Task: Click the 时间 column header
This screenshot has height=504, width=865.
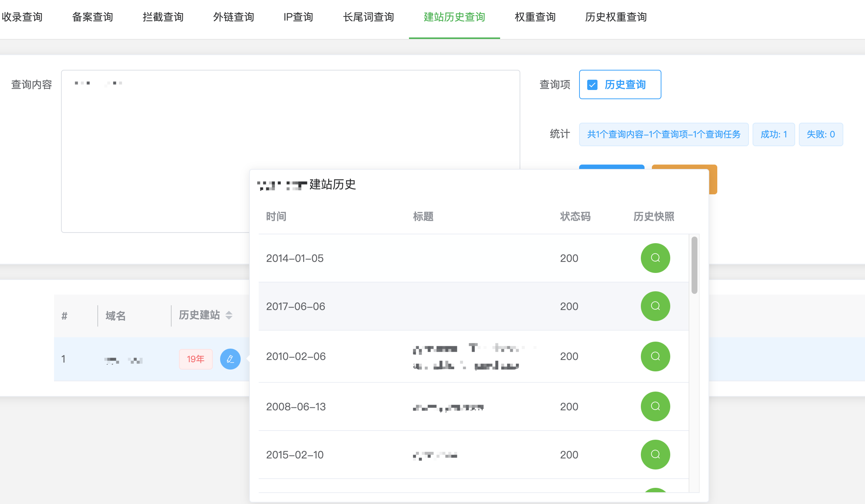Action: [x=276, y=216]
